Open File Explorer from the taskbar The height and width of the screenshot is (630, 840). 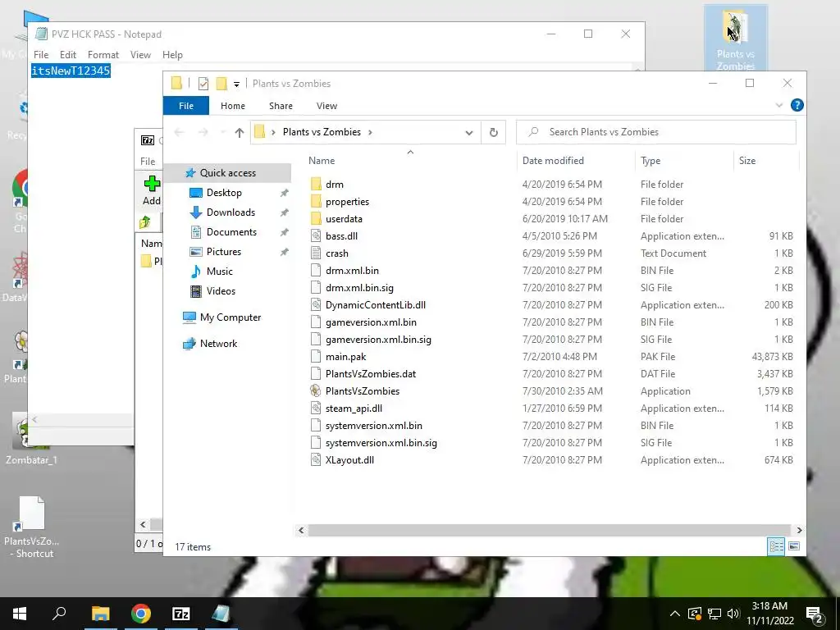[100, 614]
